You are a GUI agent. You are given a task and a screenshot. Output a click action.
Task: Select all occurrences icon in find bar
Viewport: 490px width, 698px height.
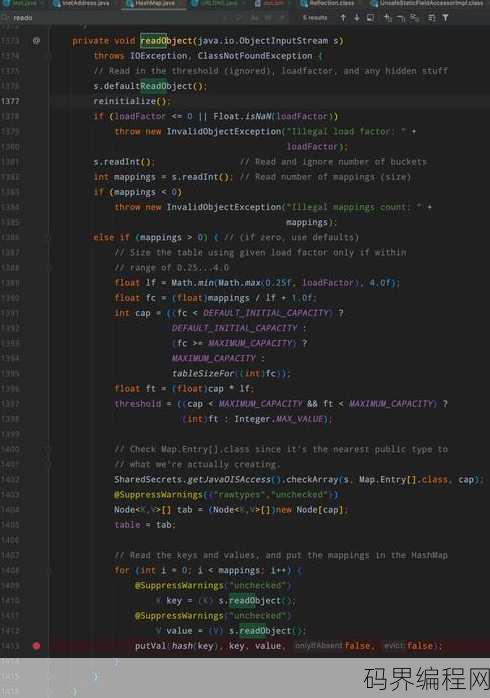click(x=414, y=18)
